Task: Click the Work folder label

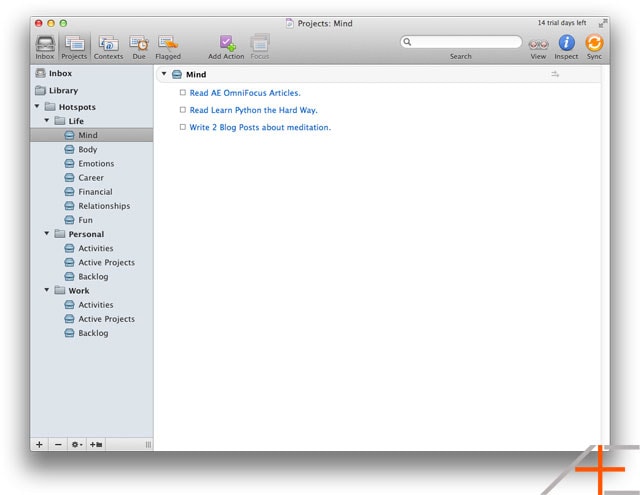Action: coord(79,291)
